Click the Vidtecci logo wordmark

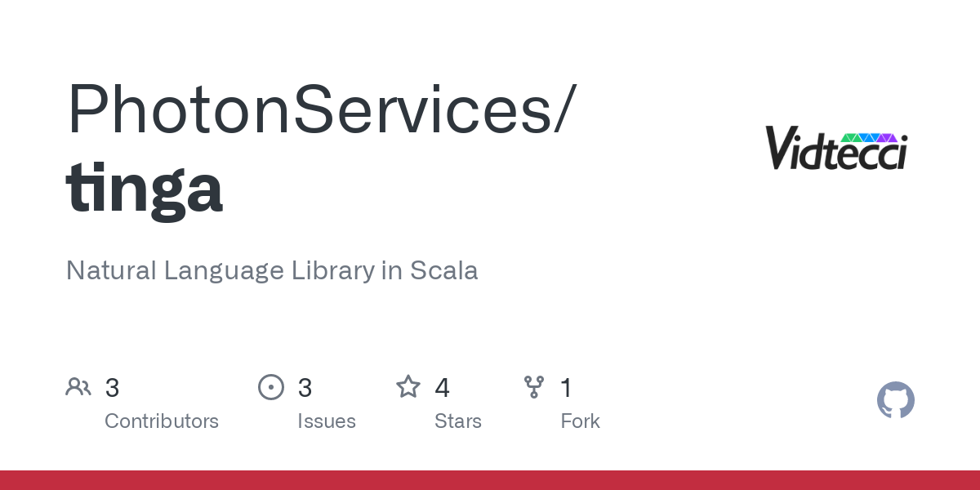point(837,149)
